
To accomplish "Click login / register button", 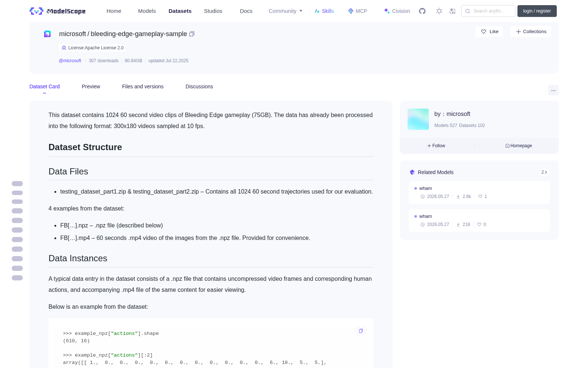I will [x=537, y=11].
